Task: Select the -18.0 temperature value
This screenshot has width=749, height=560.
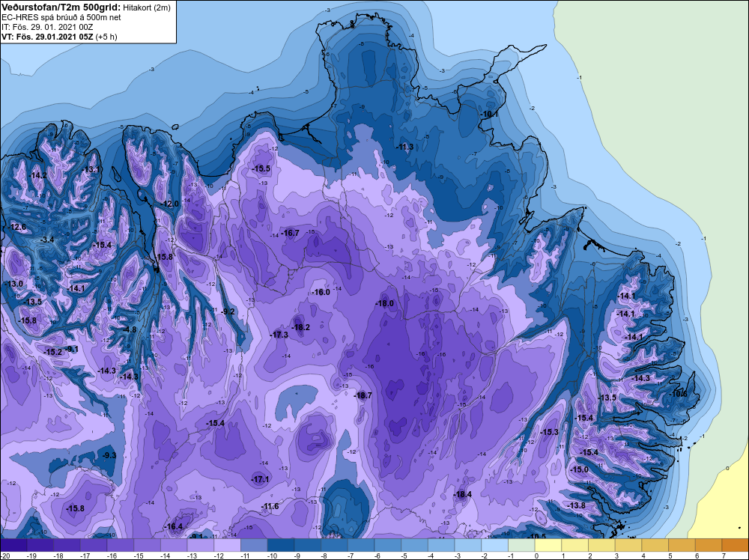Action: click(384, 303)
